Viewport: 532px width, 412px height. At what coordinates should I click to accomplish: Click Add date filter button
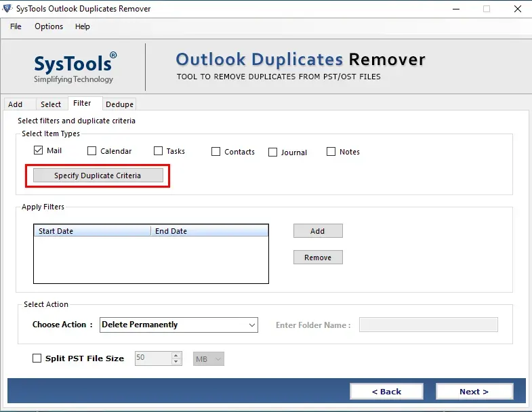pos(318,231)
